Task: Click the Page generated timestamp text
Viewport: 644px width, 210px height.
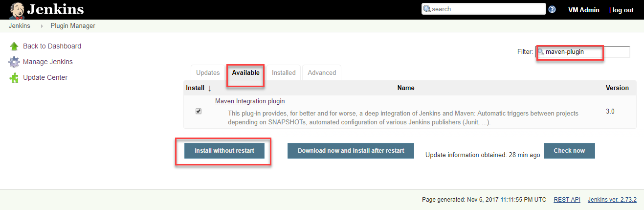Action: pos(484,200)
